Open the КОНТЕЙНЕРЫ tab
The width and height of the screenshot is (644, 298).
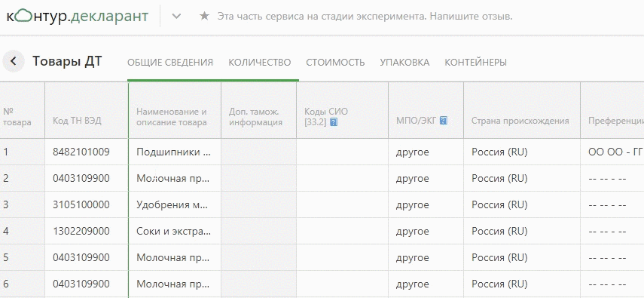pos(475,63)
